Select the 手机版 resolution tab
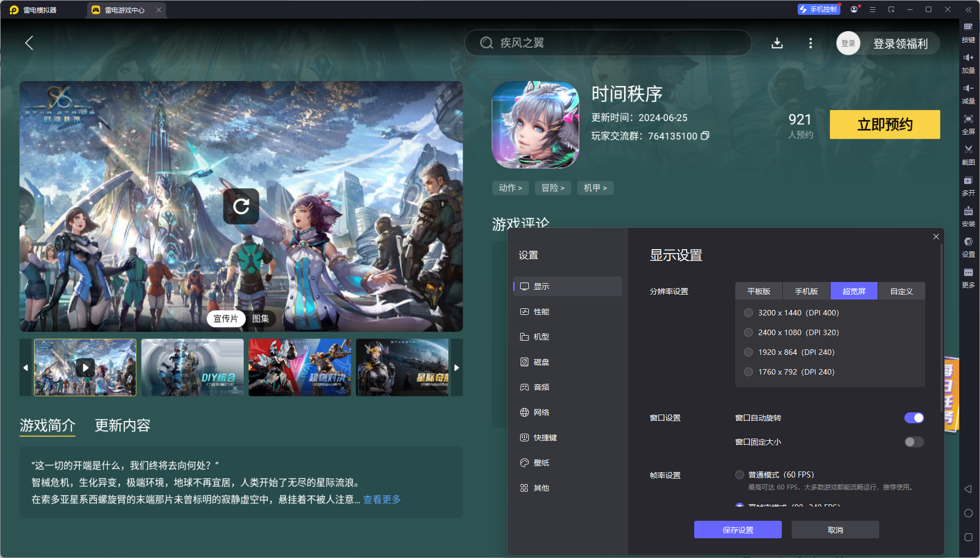This screenshot has width=980, height=558. tap(806, 291)
